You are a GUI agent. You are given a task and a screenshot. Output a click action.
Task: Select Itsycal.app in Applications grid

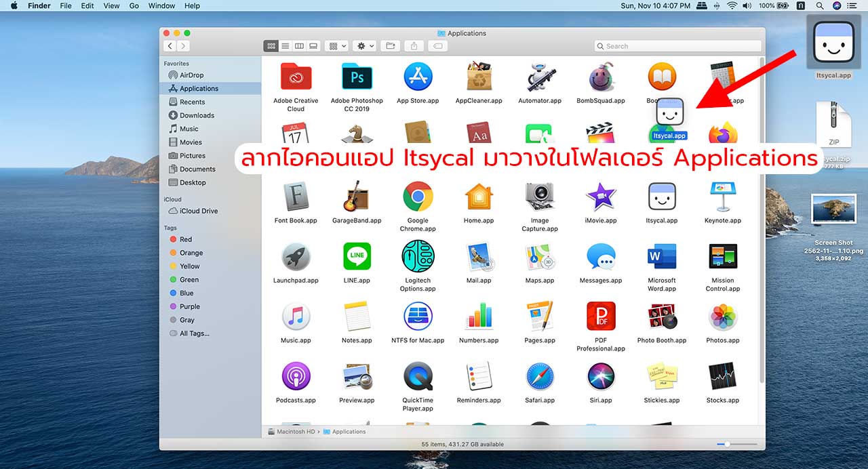pos(662,197)
